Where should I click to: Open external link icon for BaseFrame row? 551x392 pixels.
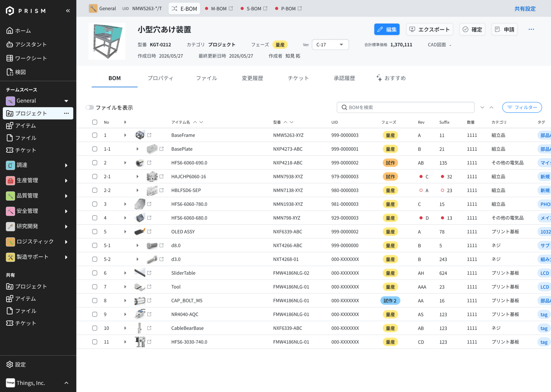click(x=149, y=135)
